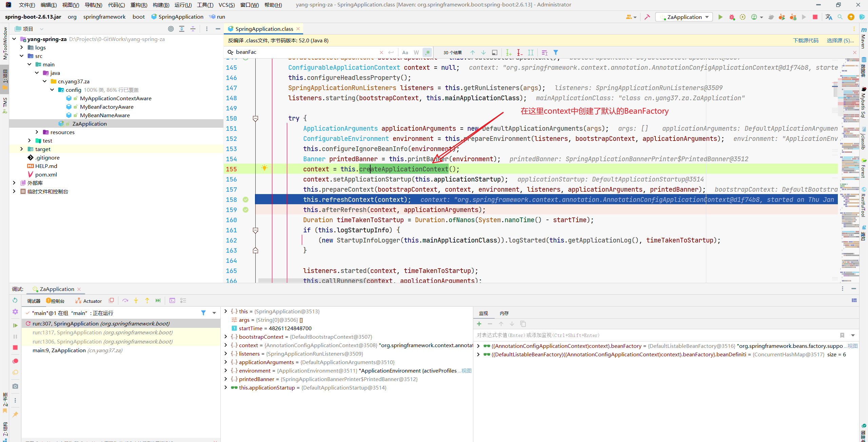Toggle the breakpoint on line 158
The image size is (868, 442).
245,200
